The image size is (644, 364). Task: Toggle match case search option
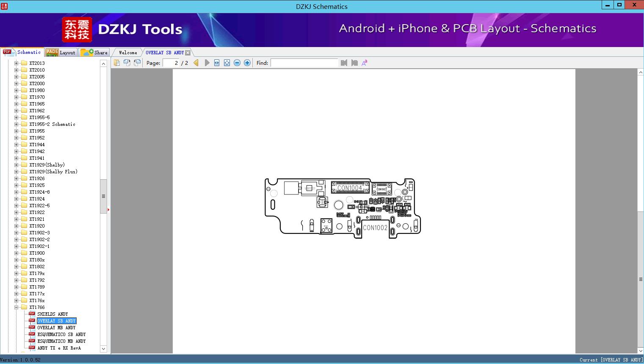(x=364, y=63)
